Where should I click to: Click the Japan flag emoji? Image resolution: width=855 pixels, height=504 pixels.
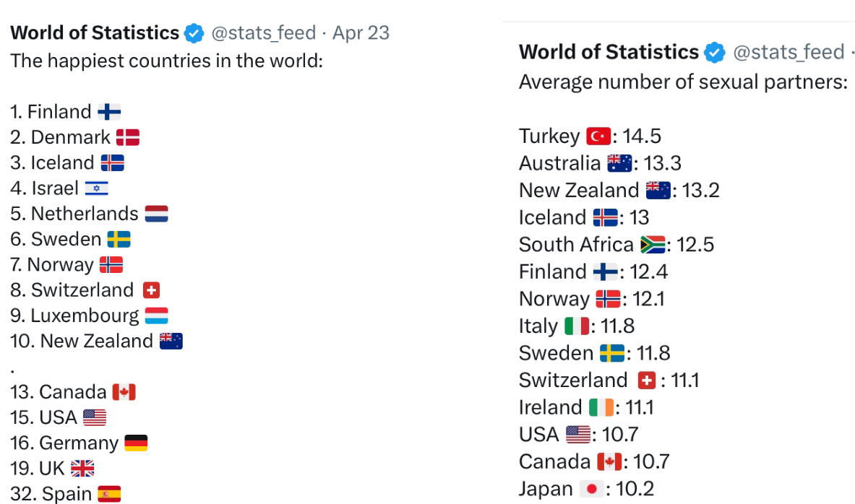point(592,490)
